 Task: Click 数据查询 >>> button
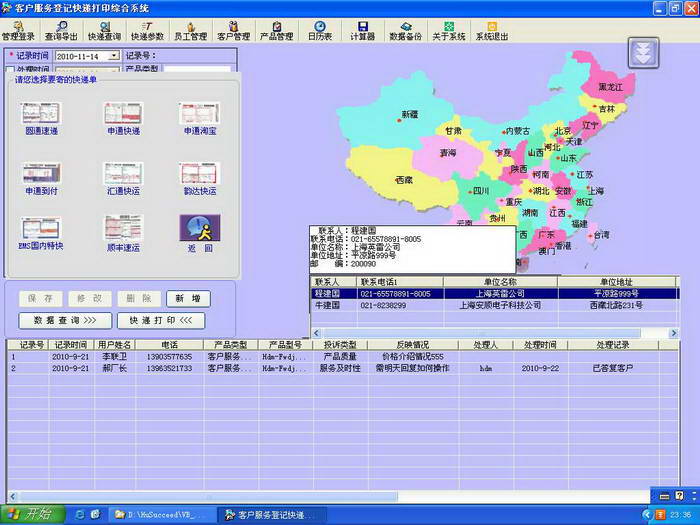65,320
